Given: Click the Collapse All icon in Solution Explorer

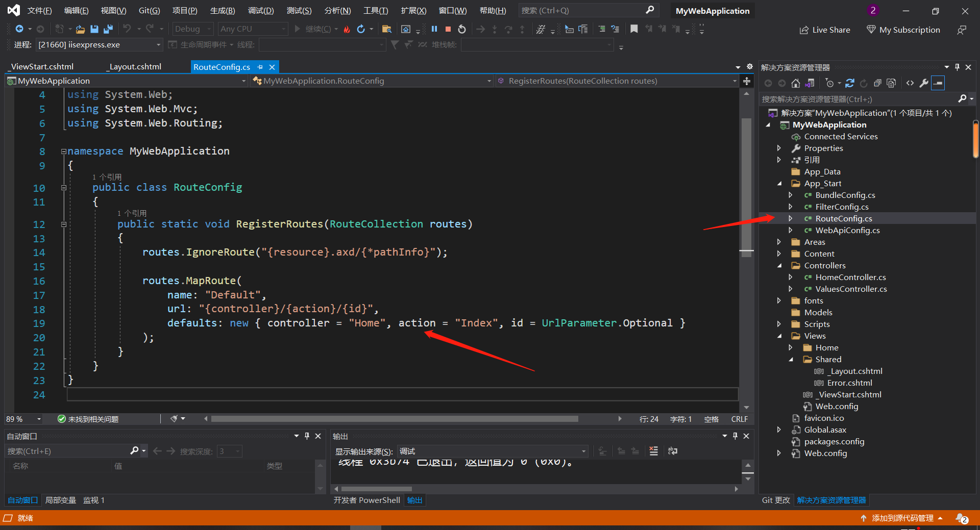Looking at the screenshot, I should [x=878, y=83].
